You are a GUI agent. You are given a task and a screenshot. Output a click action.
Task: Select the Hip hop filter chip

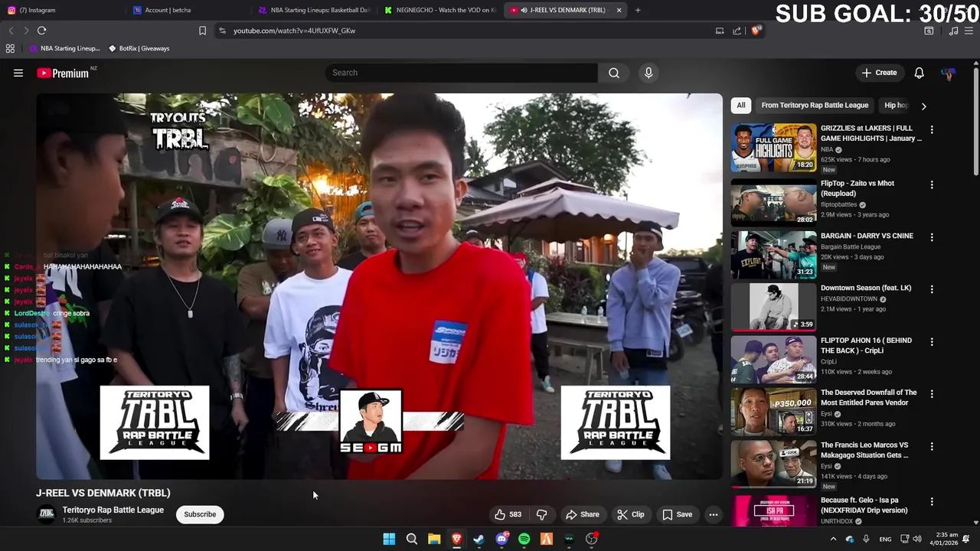click(895, 106)
